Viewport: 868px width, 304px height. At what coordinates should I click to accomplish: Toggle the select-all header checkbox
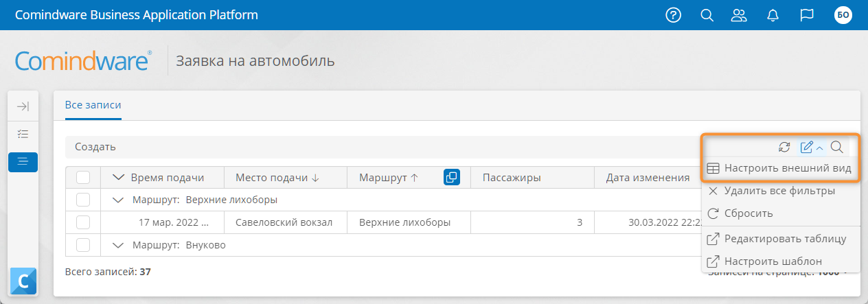point(83,178)
